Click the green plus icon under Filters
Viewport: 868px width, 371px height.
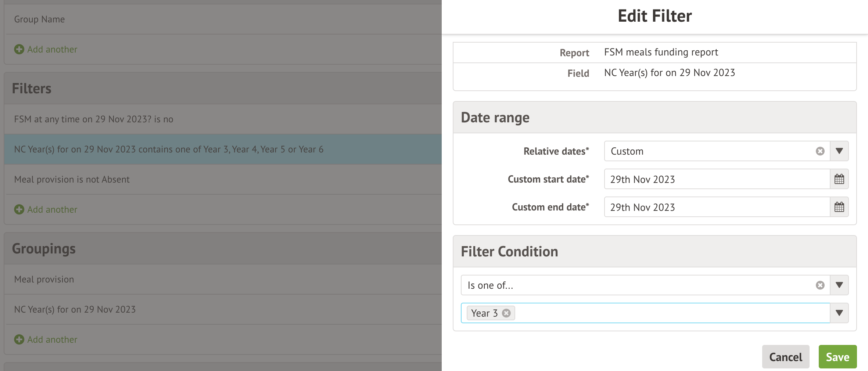click(x=19, y=209)
